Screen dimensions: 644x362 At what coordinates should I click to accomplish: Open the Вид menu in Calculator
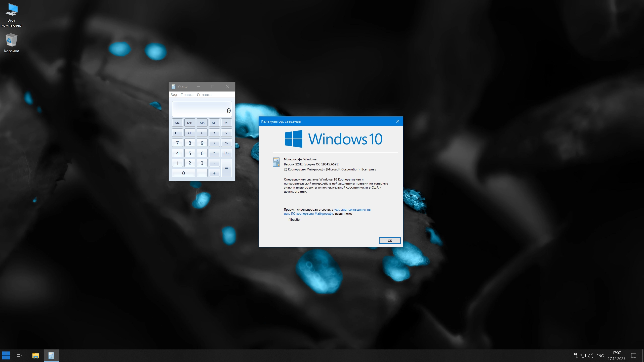174,95
